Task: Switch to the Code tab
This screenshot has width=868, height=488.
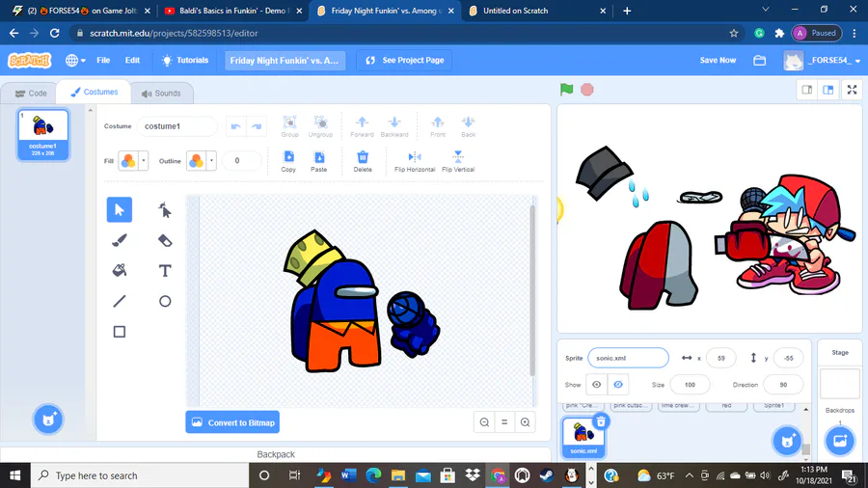Action: [x=31, y=93]
